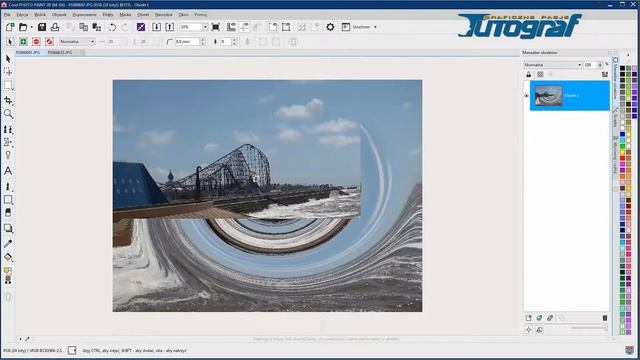Select the Mask Transform tool
The width and height of the screenshot is (640, 360).
(8, 72)
